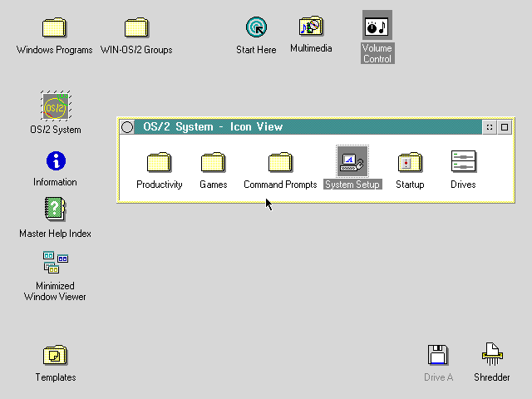Select the Volume Control icon

[377, 25]
